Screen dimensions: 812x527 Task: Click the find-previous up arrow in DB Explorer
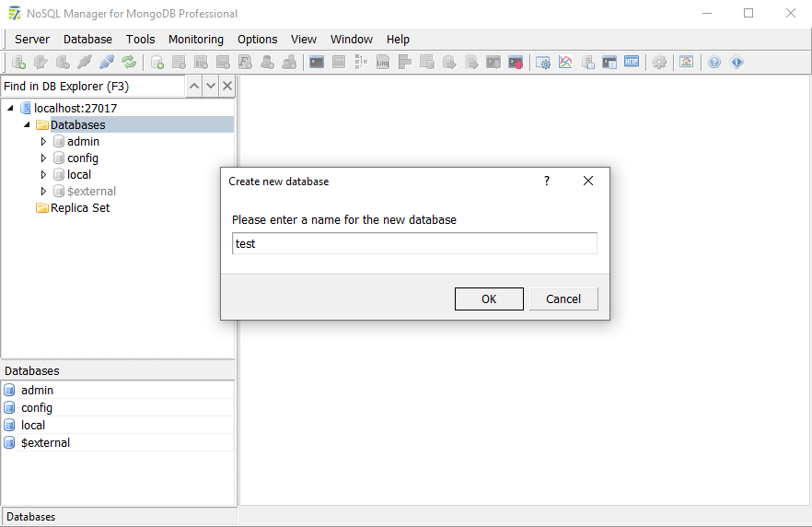tap(193, 86)
